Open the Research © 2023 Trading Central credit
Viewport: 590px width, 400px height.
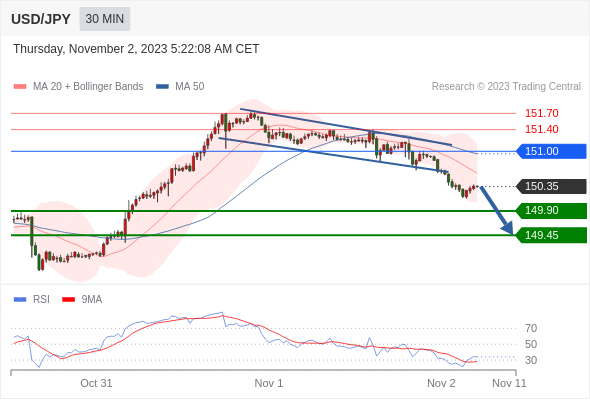pos(506,87)
